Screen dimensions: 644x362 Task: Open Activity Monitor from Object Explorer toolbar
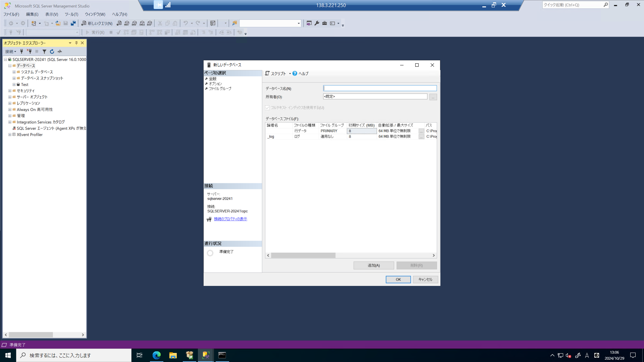tap(60, 51)
